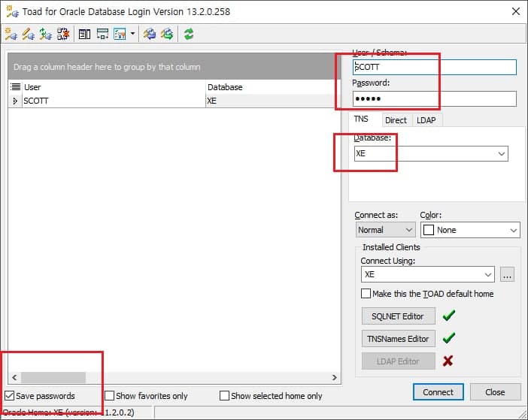This screenshot has height=420, width=528.
Task: Click the scrollbar left arrow in grid
Action: (x=14, y=377)
